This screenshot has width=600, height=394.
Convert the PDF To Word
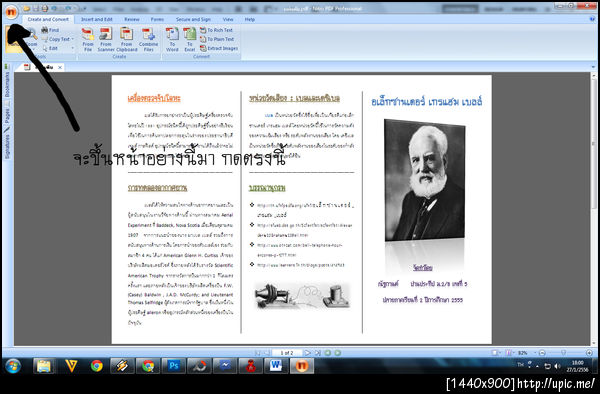pyautogui.click(x=172, y=39)
